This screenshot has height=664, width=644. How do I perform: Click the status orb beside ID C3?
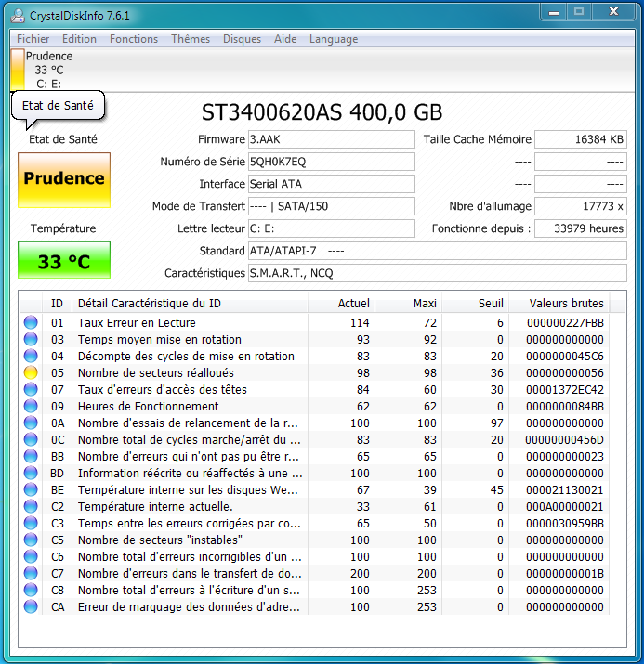click(31, 524)
